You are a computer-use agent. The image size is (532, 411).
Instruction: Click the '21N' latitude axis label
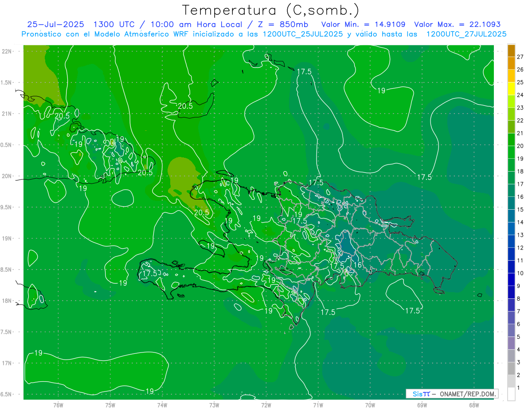pos(7,114)
